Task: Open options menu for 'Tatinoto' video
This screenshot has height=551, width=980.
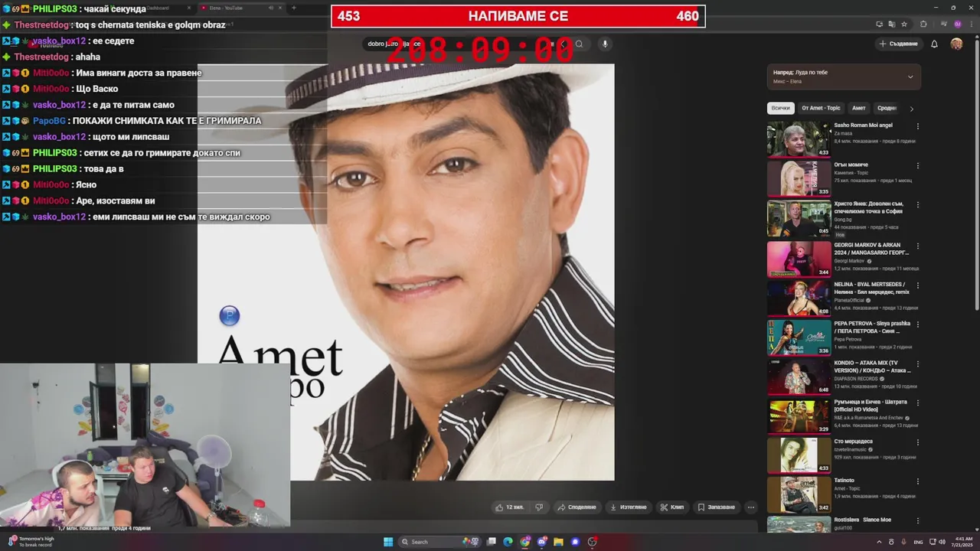Action: tap(917, 482)
